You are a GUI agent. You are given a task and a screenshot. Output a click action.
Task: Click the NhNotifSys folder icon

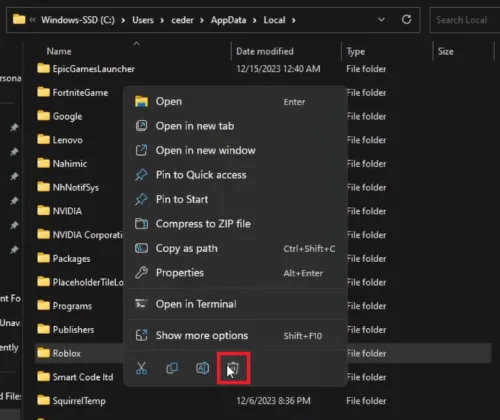click(43, 187)
